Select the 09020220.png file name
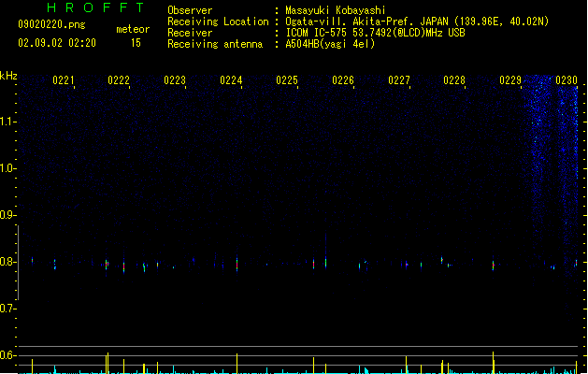588x374 pixels. click(51, 24)
